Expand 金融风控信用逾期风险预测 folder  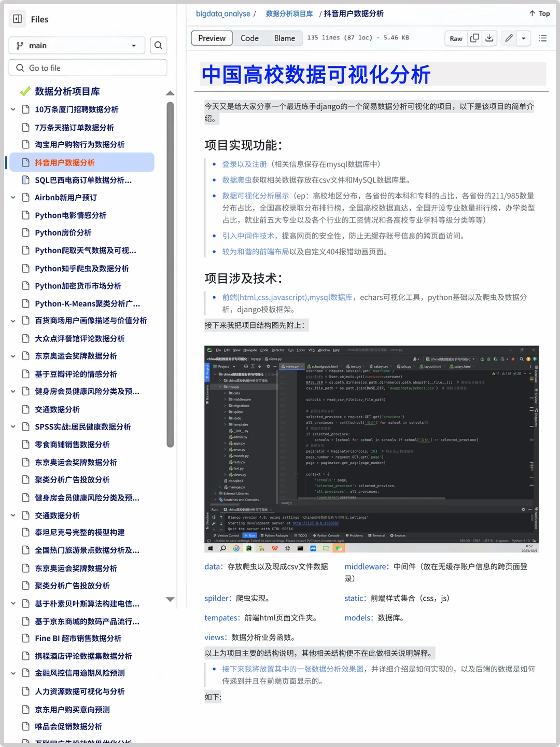13,673
